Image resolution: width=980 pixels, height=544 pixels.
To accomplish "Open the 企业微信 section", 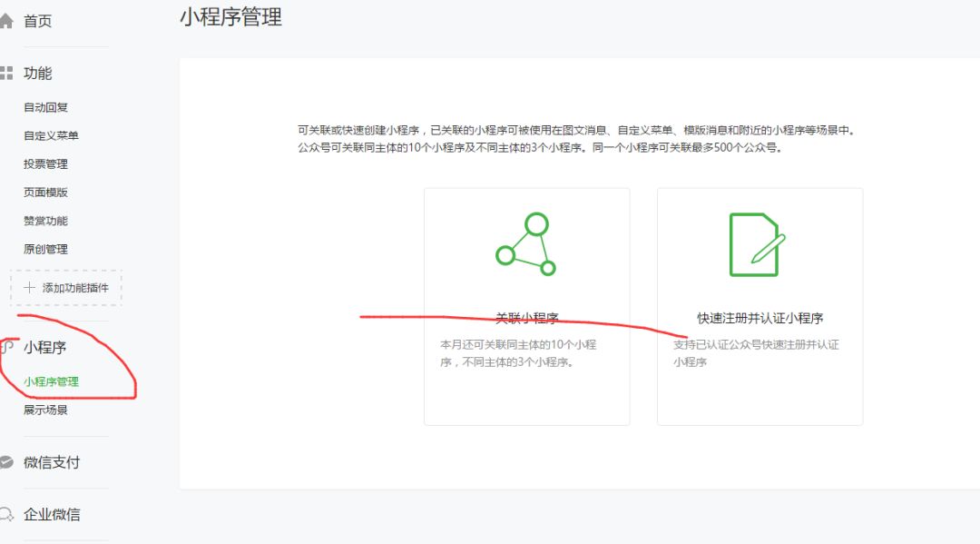I will (52, 515).
